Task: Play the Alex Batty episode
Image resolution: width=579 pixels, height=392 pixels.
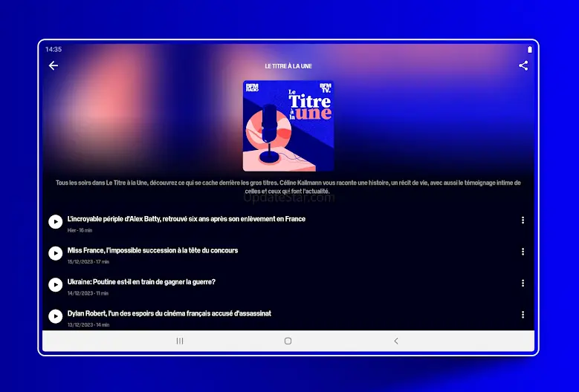Action: (56, 222)
